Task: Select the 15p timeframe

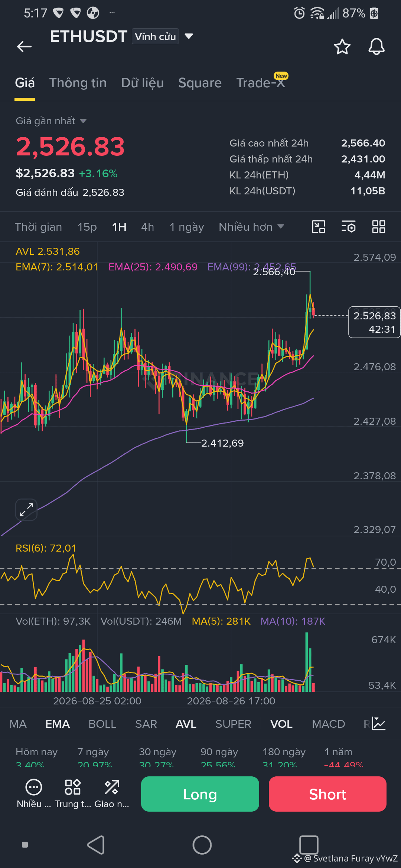Action: click(87, 227)
